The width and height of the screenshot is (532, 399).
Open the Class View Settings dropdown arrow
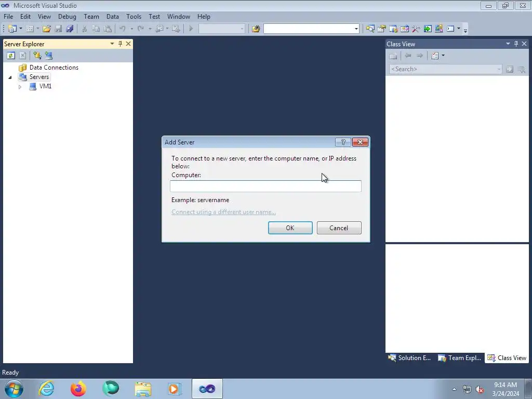443,56
